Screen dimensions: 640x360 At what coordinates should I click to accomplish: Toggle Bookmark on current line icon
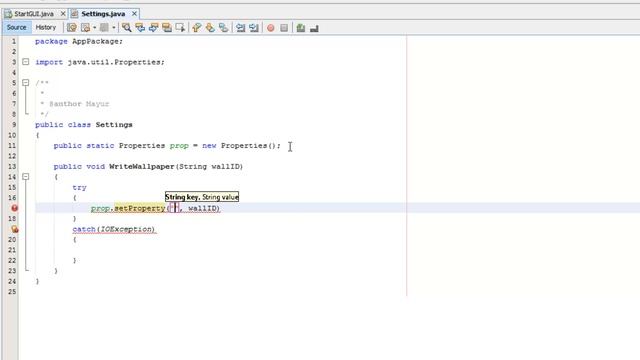pyautogui.click(x=223, y=28)
